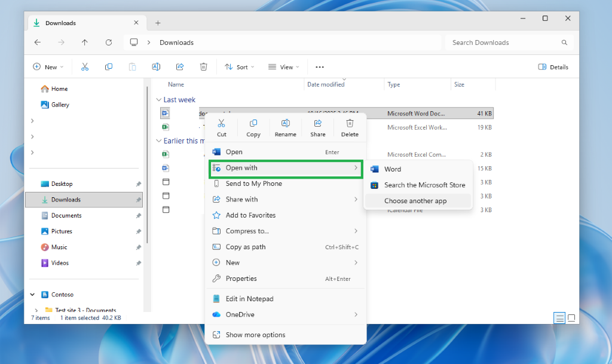Open the Share with submenu
The image size is (612, 364).
[286, 200]
